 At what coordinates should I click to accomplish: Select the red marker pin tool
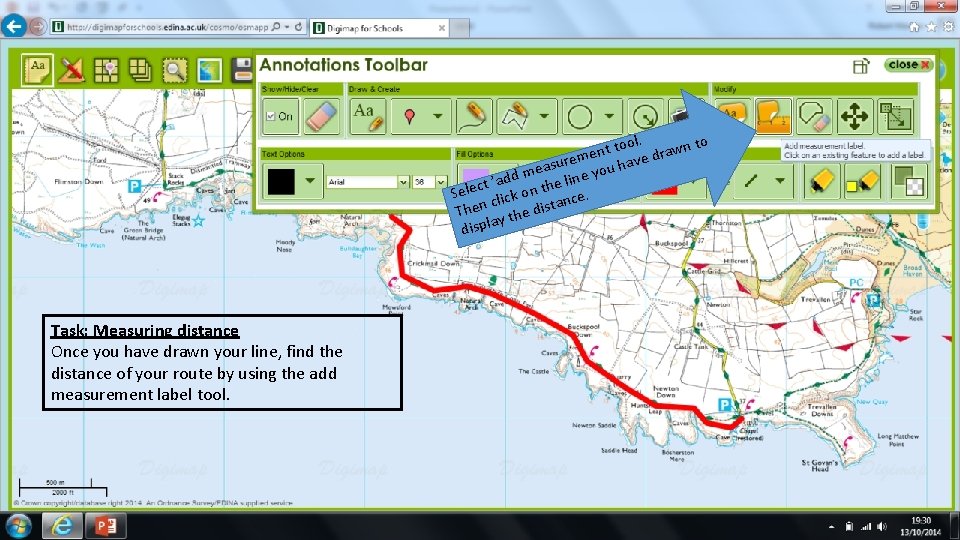pyautogui.click(x=410, y=116)
